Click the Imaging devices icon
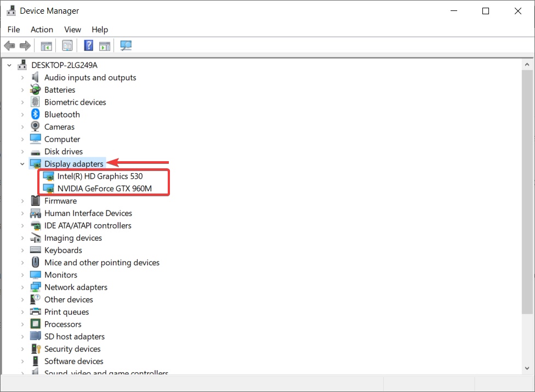This screenshot has width=535, height=392. [x=36, y=238]
